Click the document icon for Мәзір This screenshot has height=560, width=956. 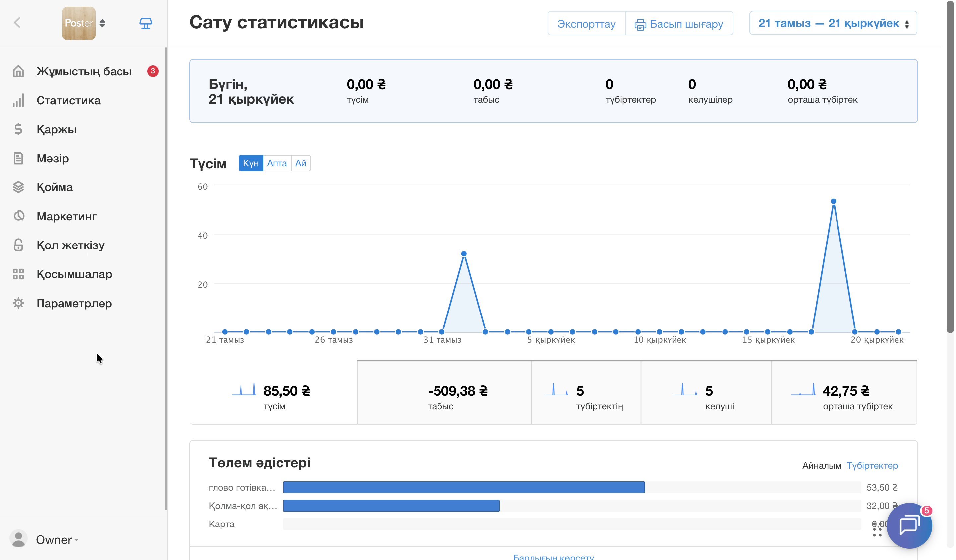click(18, 158)
